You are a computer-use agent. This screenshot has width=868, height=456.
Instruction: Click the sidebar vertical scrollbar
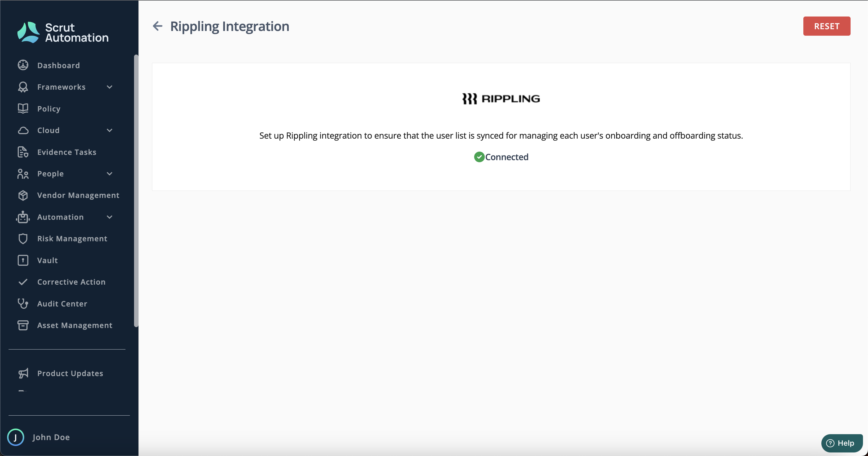tap(136, 191)
